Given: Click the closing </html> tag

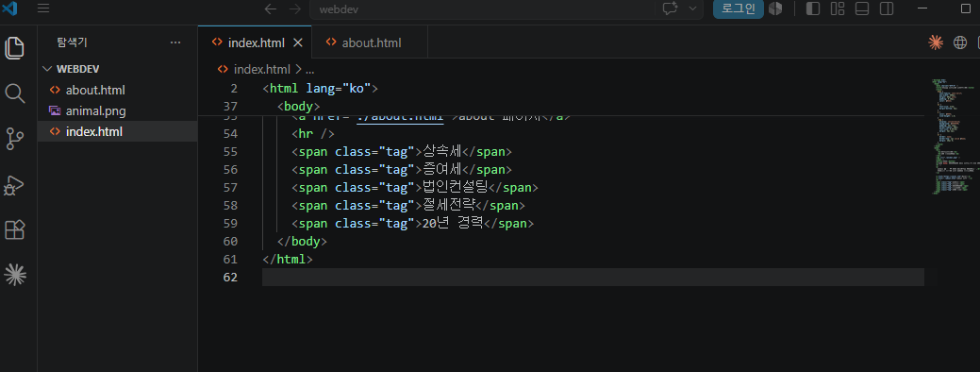Looking at the screenshot, I should click(288, 259).
